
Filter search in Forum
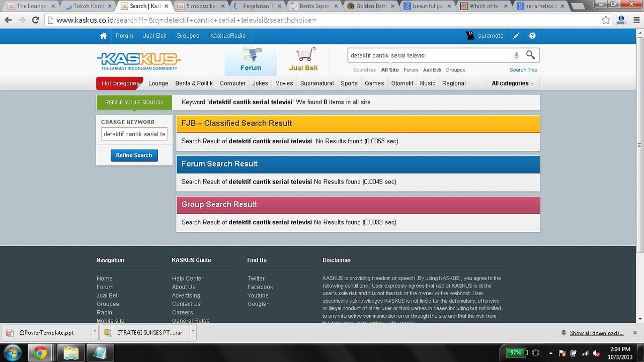click(411, 70)
